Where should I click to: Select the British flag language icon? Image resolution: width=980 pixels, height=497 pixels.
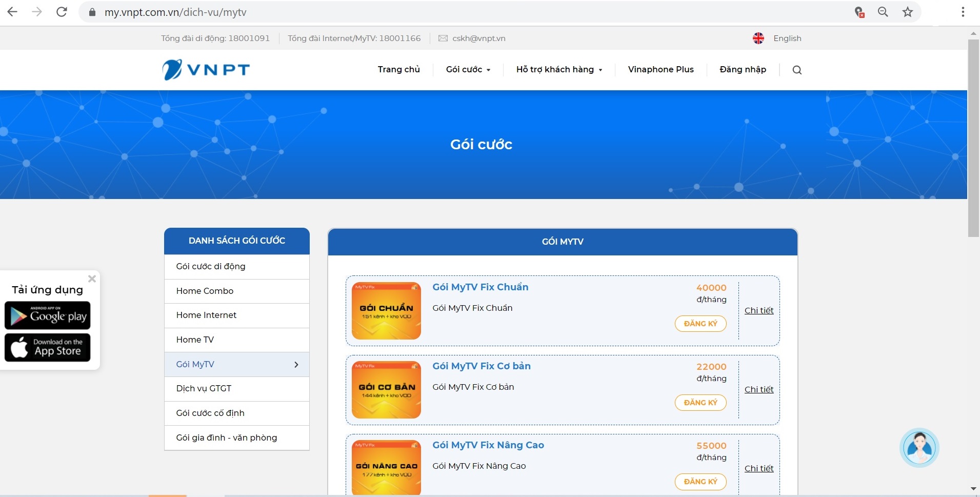tap(758, 37)
